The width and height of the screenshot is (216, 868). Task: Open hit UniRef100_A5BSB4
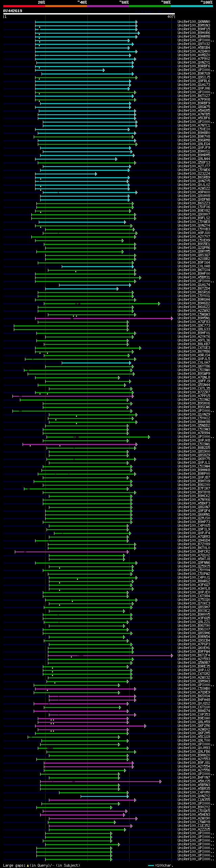[194, 48]
